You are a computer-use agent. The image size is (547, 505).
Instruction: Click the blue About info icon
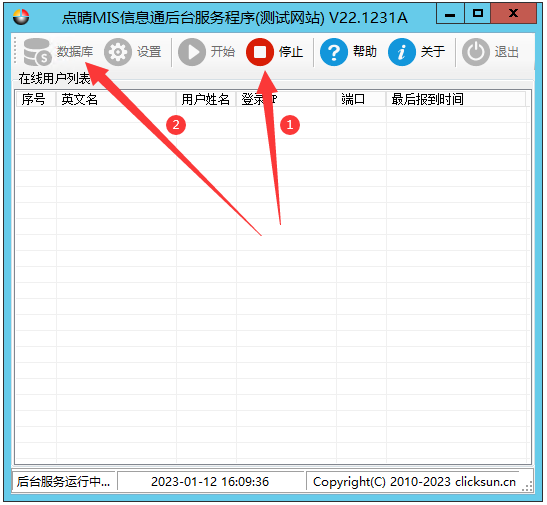coord(402,52)
